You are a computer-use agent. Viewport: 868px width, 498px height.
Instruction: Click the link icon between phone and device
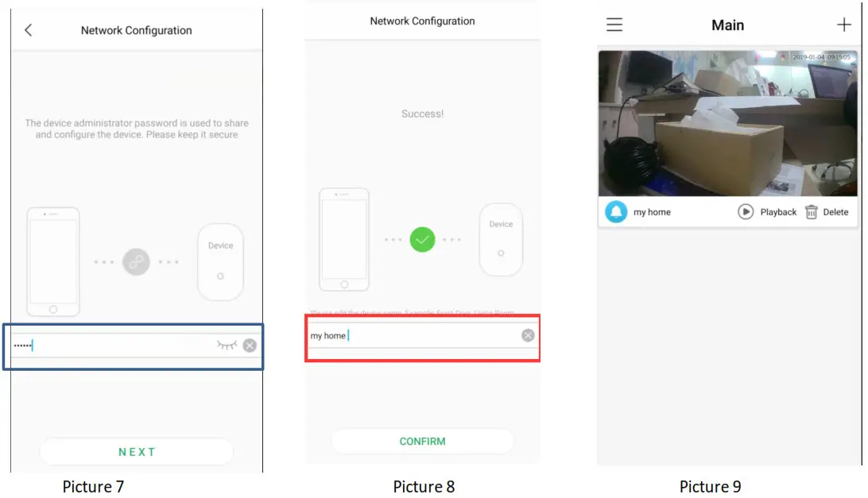point(136,262)
